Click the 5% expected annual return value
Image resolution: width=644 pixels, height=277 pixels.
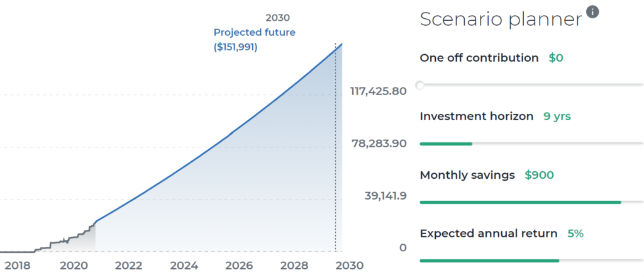point(575,234)
